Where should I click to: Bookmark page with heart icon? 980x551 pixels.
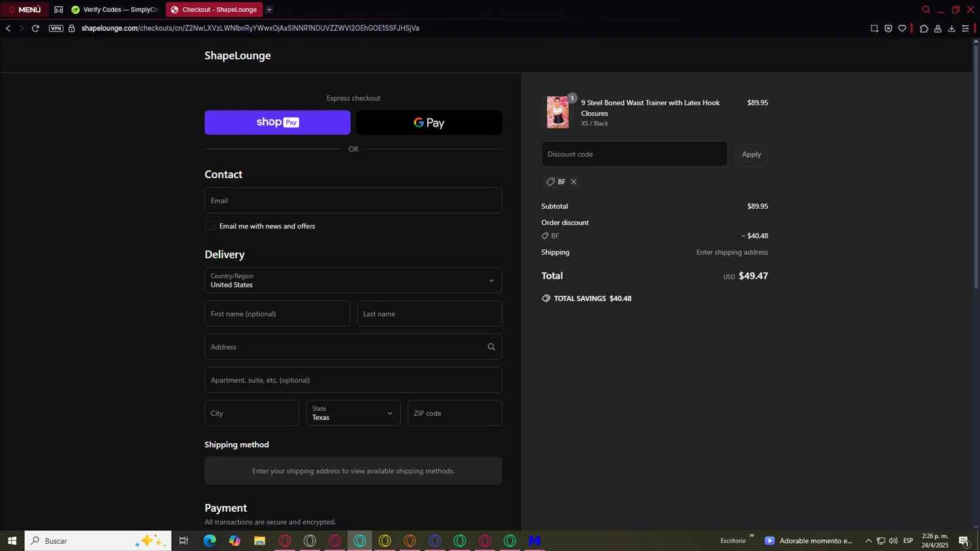(x=902, y=29)
